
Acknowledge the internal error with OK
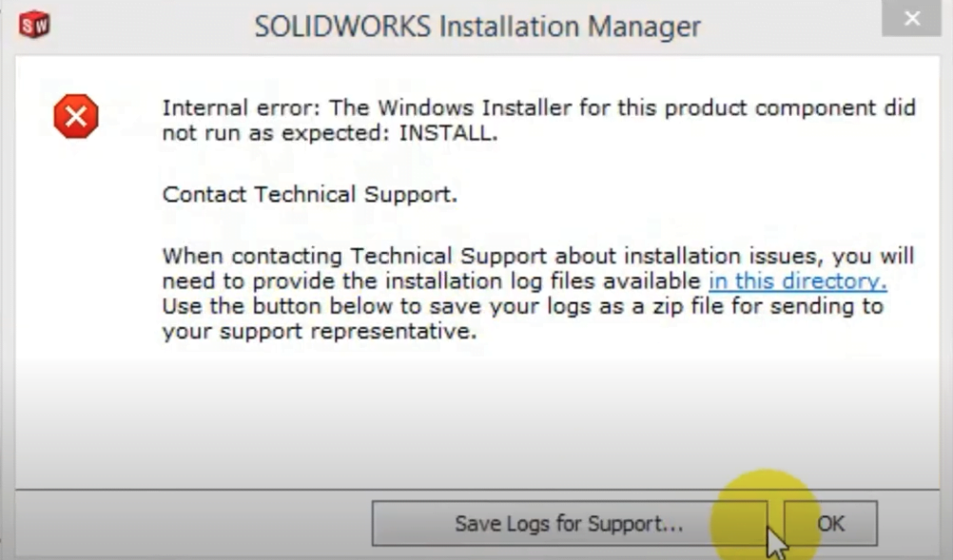click(x=830, y=523)
